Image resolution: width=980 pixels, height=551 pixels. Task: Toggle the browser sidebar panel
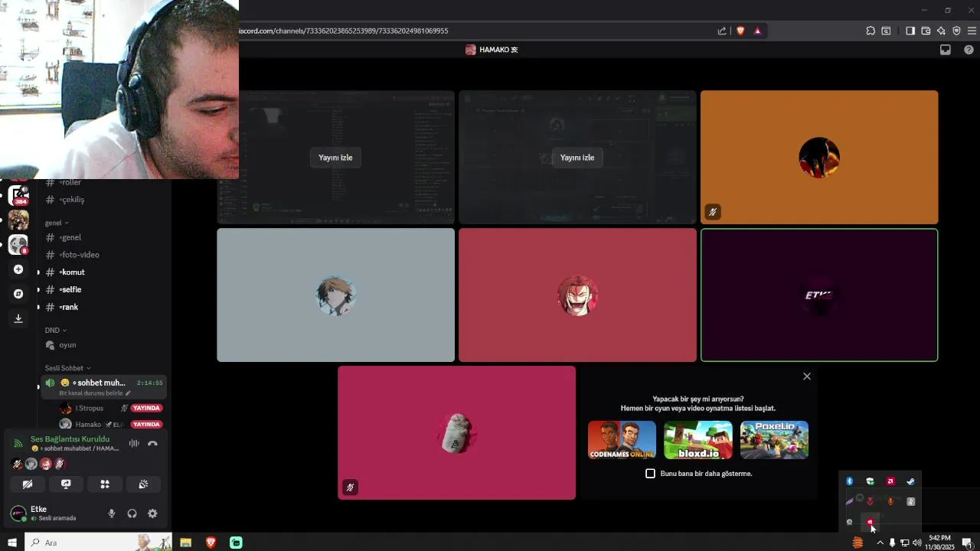click(x=910, y=31)
